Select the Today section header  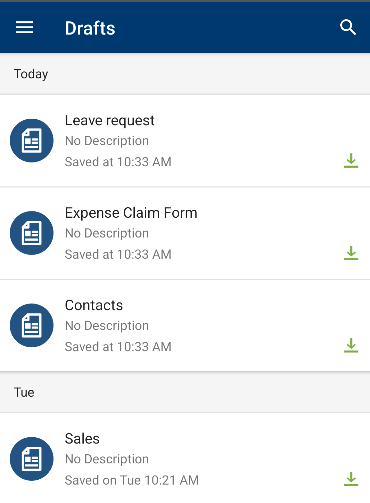pos(185,74)
